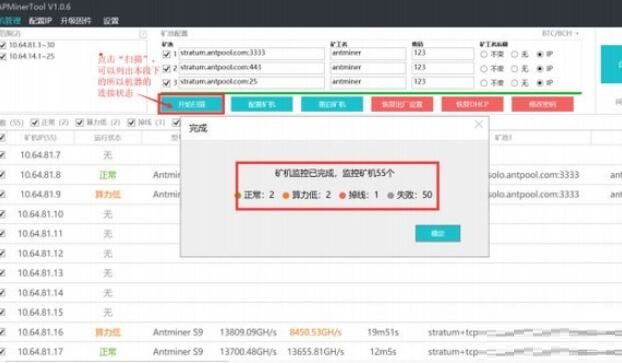Click the 矿机IP(55) column header

40,138
